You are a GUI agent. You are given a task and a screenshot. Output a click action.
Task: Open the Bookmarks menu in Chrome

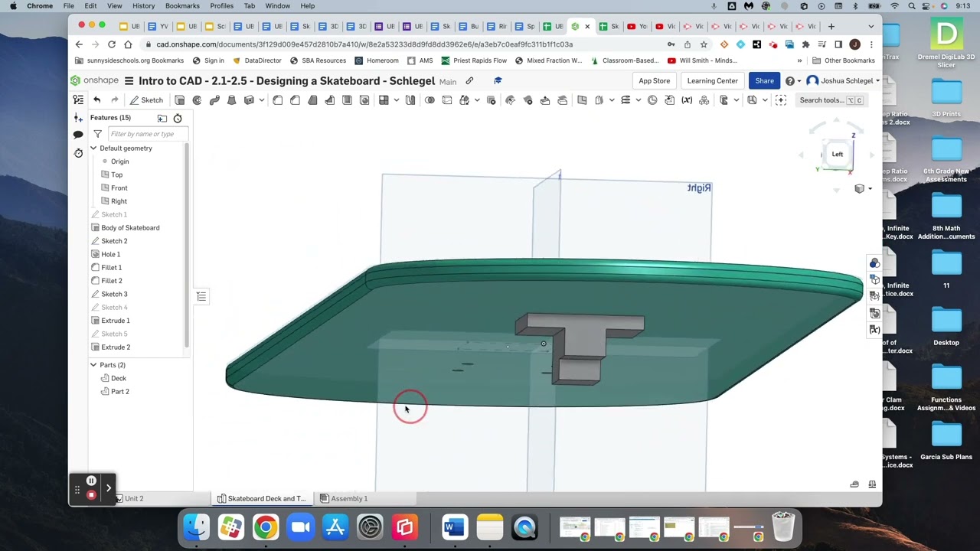182,5
